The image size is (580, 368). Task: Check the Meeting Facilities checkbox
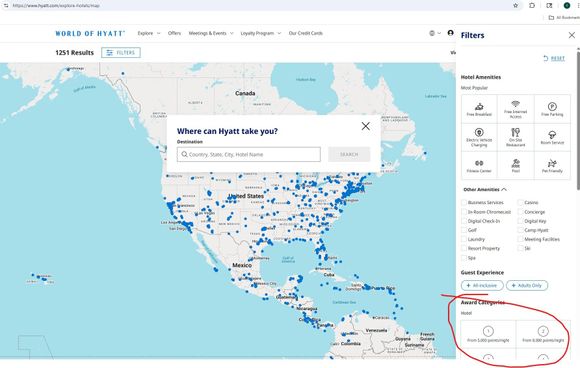520,239
